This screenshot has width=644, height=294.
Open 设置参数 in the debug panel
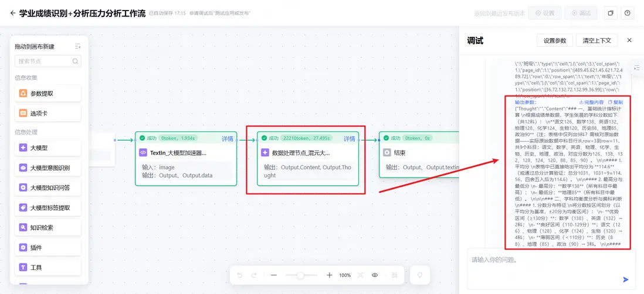click(x=555, y=40)
